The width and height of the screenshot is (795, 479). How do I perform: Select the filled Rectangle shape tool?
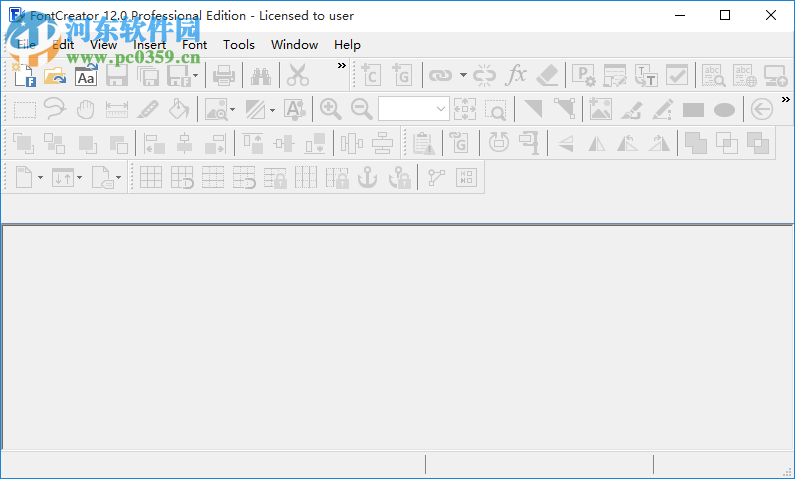tap(693, 109)
